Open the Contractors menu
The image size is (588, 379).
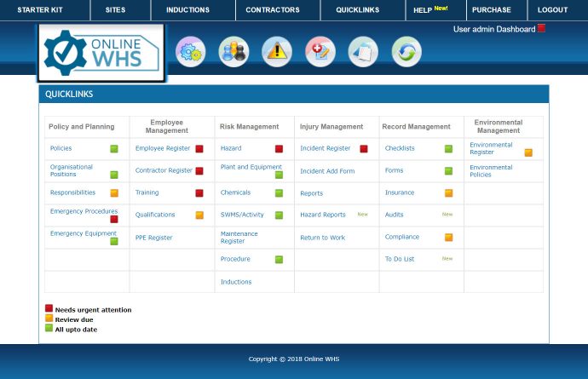click(273, 10)
